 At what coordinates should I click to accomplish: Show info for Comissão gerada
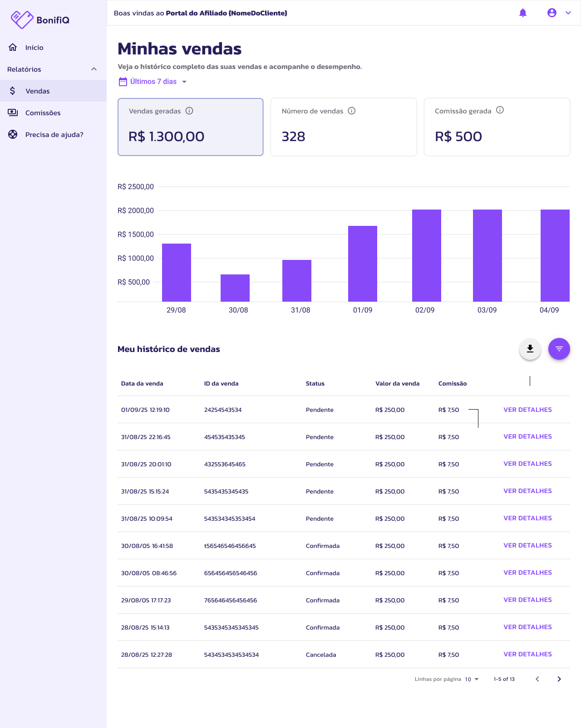[x=500, y=110]
